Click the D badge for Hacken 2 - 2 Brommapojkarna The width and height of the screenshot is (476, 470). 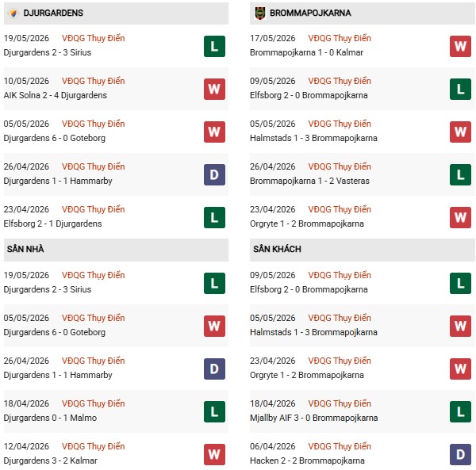460,454
